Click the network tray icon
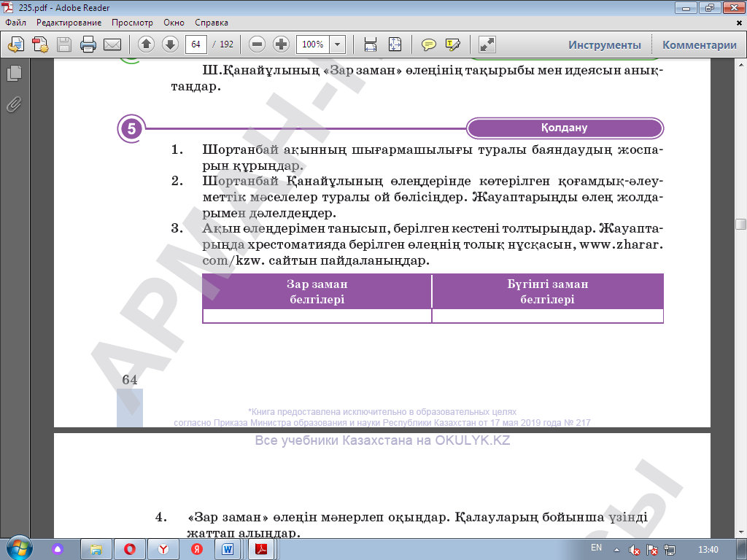This screenshot has width=747, height=560. (670, 550)
